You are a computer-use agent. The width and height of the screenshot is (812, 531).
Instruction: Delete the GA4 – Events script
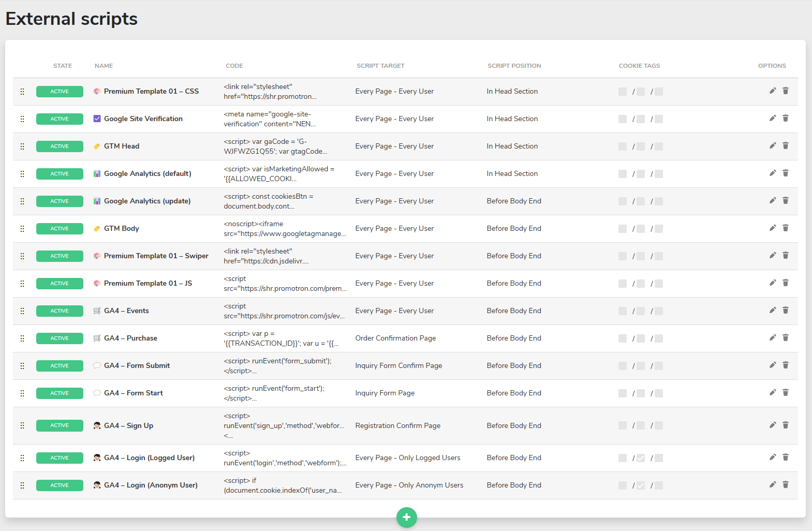click(x=786, y=310)
